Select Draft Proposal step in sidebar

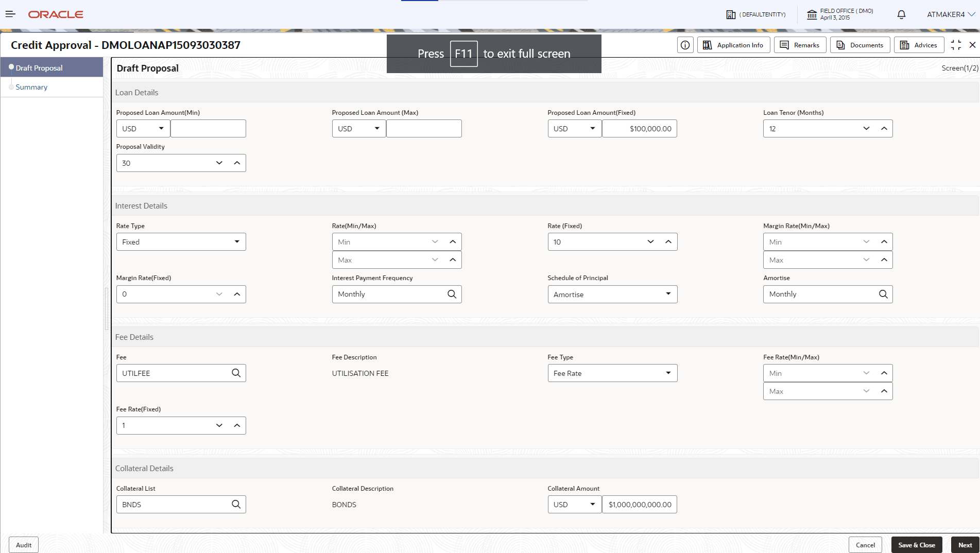click(x=39, y=68)
